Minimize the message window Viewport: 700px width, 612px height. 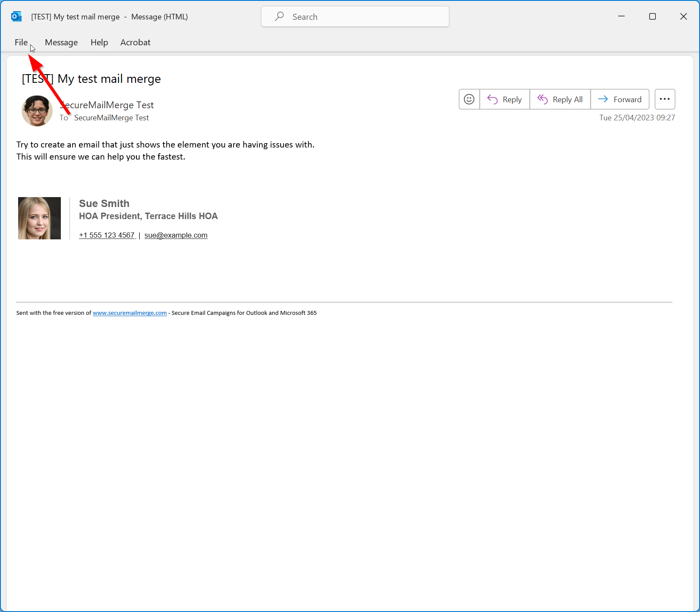(x=621, y=16)
